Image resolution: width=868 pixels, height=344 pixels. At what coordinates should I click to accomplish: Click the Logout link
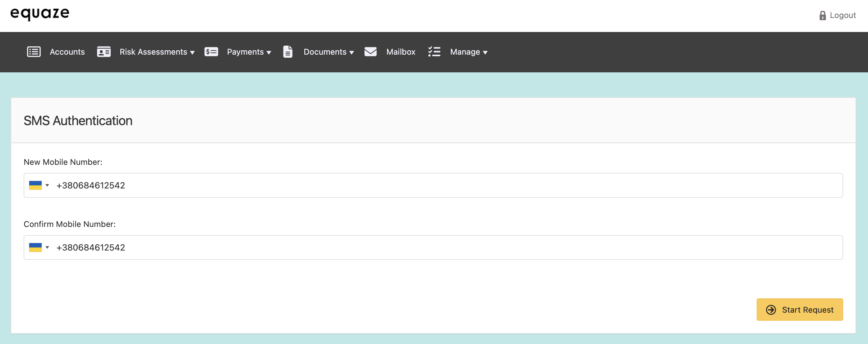pyautogui.click(x=843, y=16)
